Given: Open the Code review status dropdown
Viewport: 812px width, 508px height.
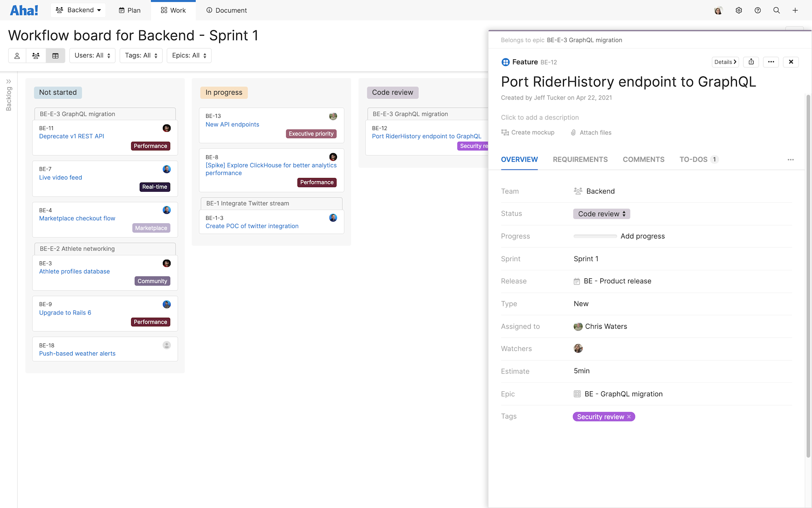Looking at the screenshot, I should click(x=601, y=214).
